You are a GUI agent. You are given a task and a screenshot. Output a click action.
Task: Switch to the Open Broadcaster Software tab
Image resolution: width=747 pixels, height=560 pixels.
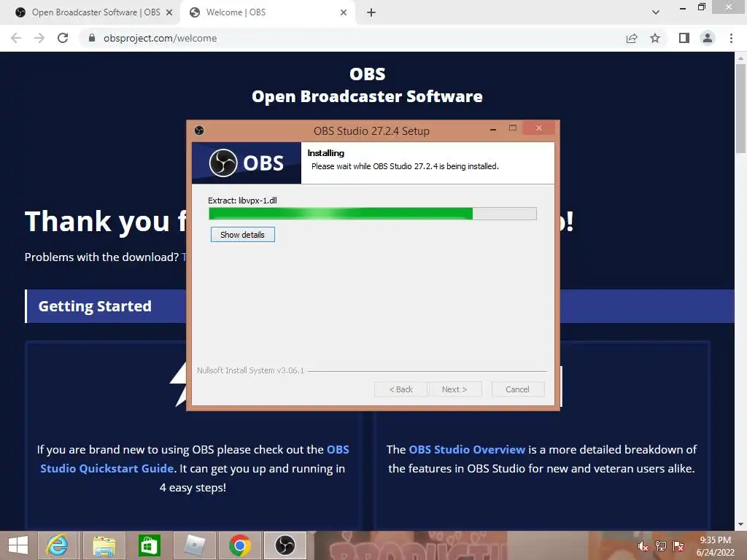click(90, 12)
